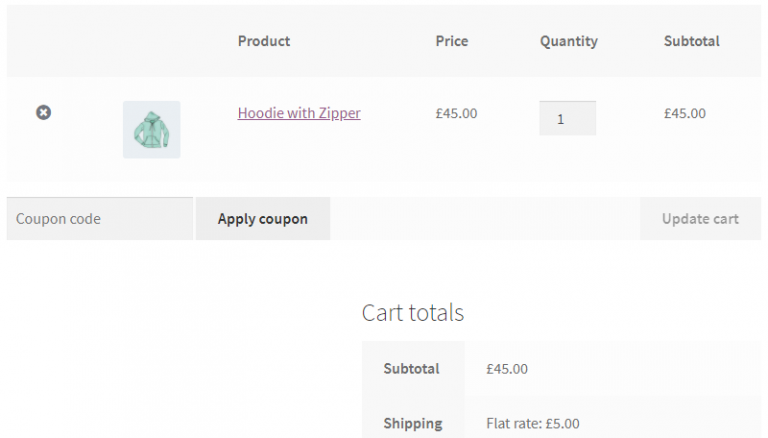Click the Subtotal label under Cart totals
The height and width of the screenshot is (438, 768).
pyautogui.click(x=411, y=369)
